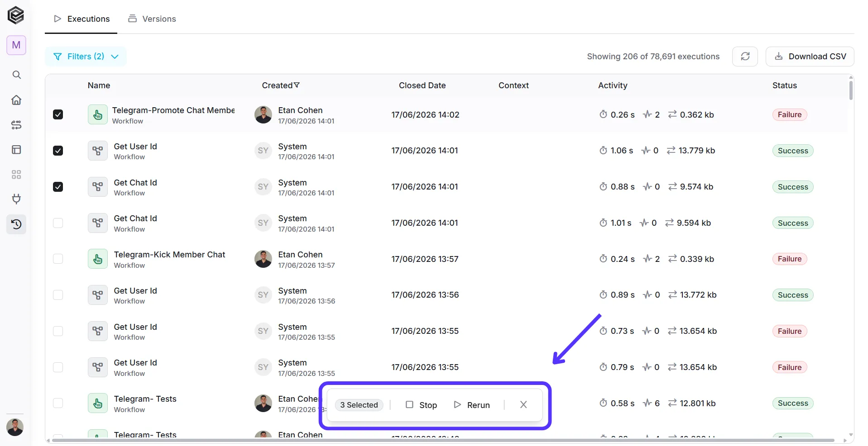Click the Activity column header
Viewport: 868px width, 446px height.
(613, 85)
